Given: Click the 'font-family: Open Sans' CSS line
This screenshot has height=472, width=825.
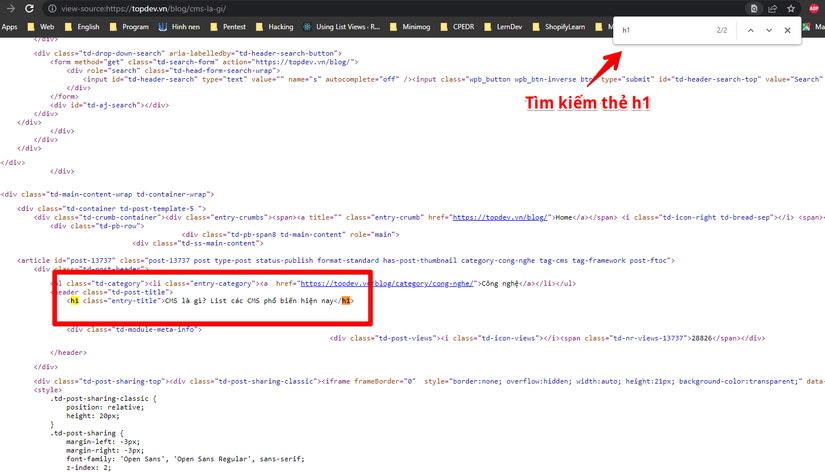Looking at the screenshot, I should [x=185, y=459].
